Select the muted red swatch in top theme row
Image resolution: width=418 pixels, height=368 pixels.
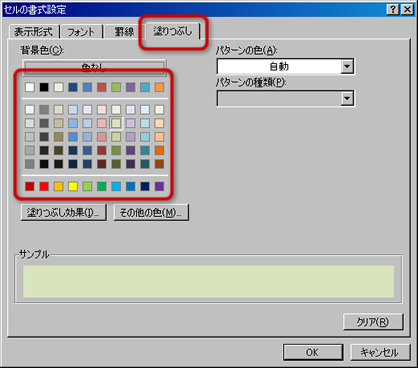(102, 87)
